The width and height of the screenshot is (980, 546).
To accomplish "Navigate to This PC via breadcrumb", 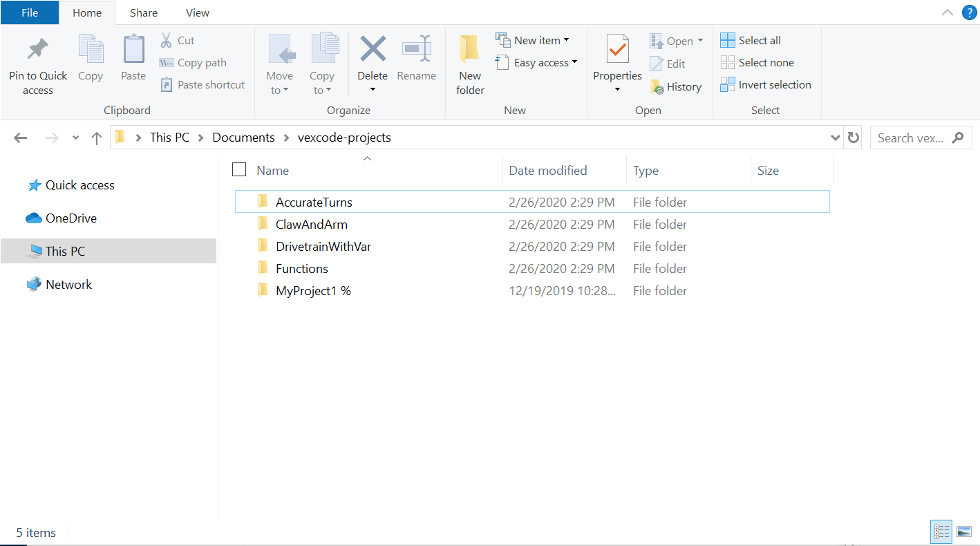I will [169, 137].
